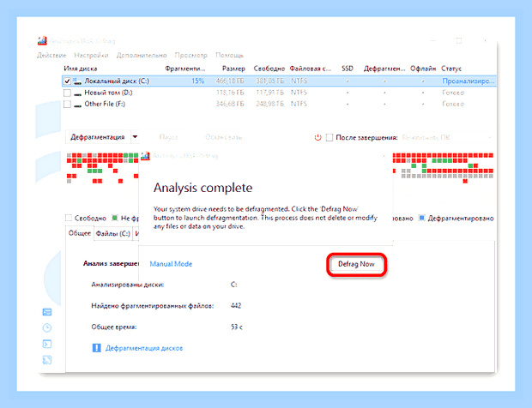Click the Пауза button
Screen dimensions: 532x408
(x=169, y=137)
